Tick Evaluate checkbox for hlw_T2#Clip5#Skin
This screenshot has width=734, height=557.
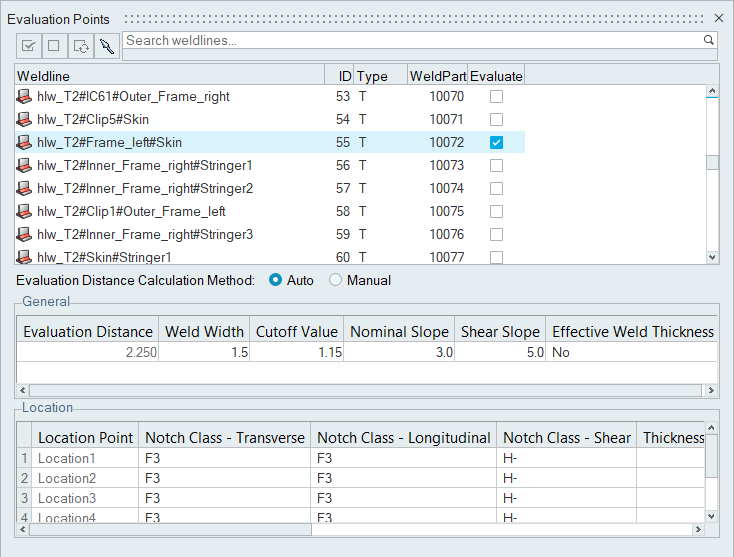coord(496,120)
